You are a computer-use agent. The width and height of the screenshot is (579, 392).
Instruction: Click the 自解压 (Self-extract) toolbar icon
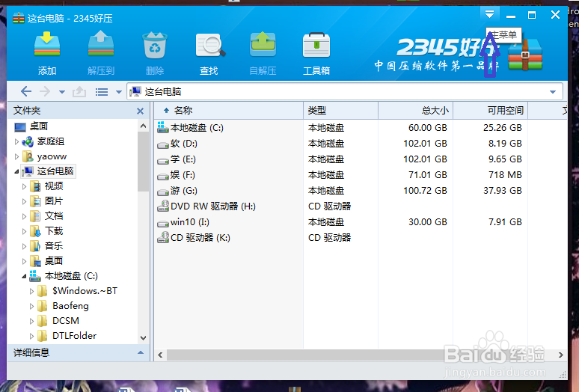[x=263, y=44]
